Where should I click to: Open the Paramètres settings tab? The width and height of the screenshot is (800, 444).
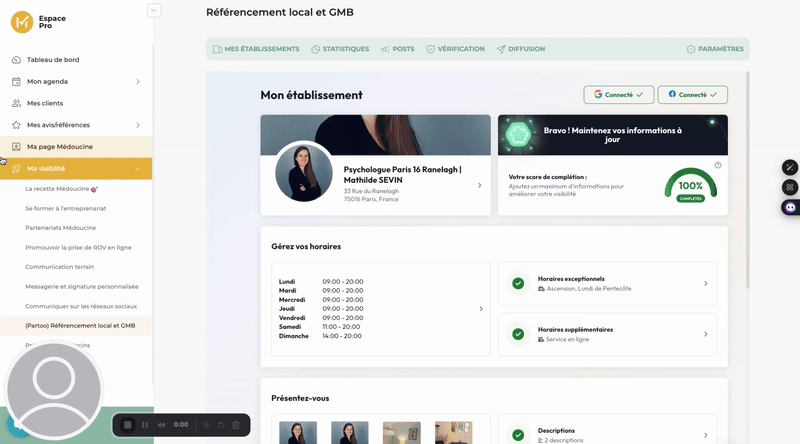pyautogui.click(x=715, y=49)
